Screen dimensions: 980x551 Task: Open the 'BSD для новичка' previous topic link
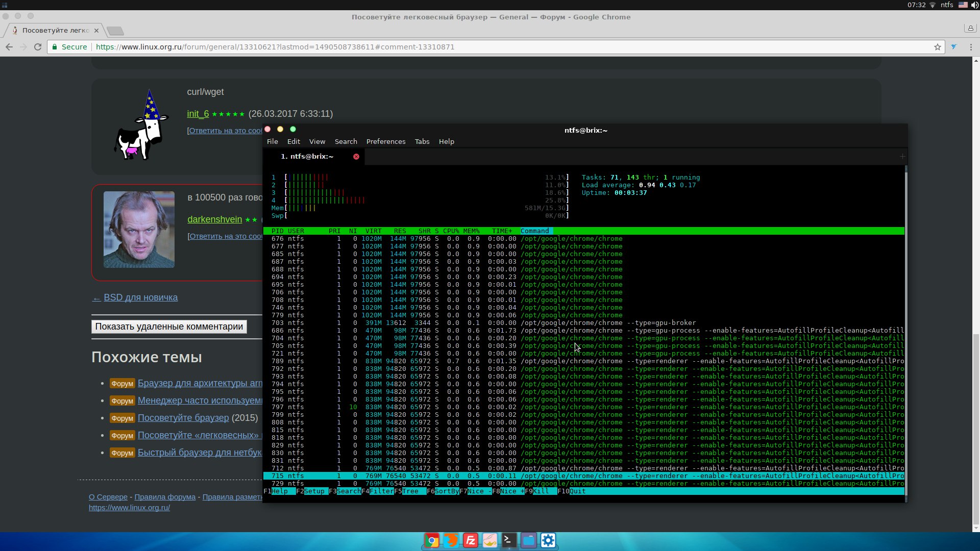[140, 297]
